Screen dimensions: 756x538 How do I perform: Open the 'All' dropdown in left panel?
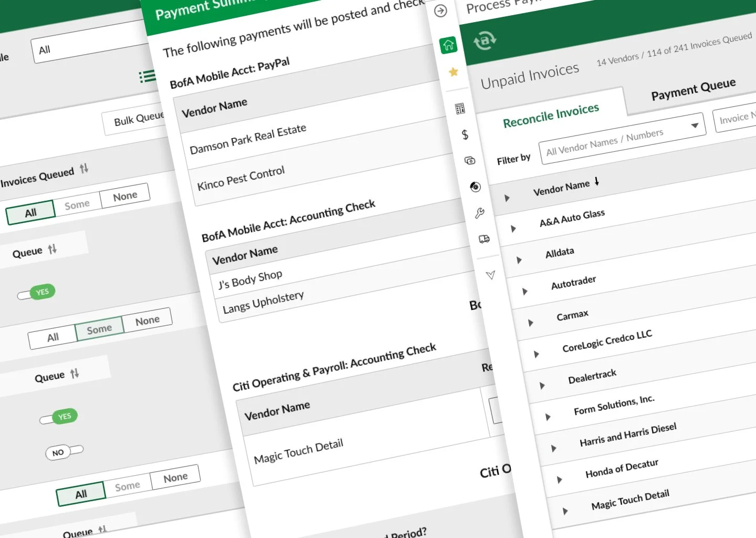[89, 42]
